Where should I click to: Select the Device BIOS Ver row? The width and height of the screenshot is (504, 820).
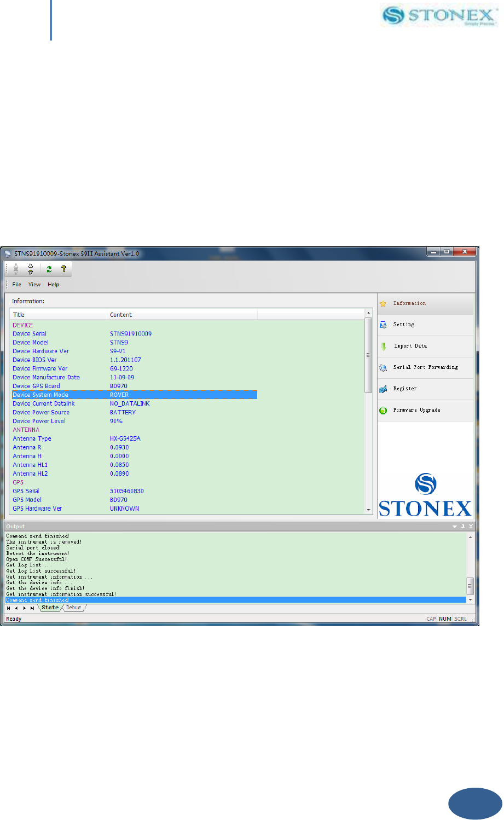(134, 360)
